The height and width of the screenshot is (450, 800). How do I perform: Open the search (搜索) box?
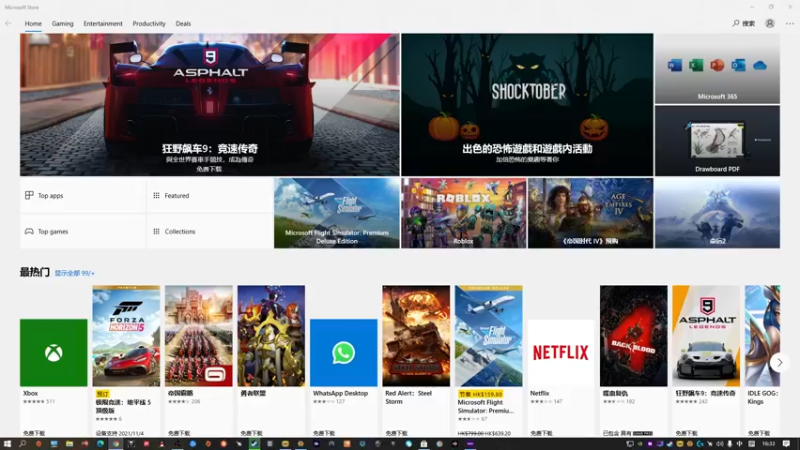tap(743, 23)
